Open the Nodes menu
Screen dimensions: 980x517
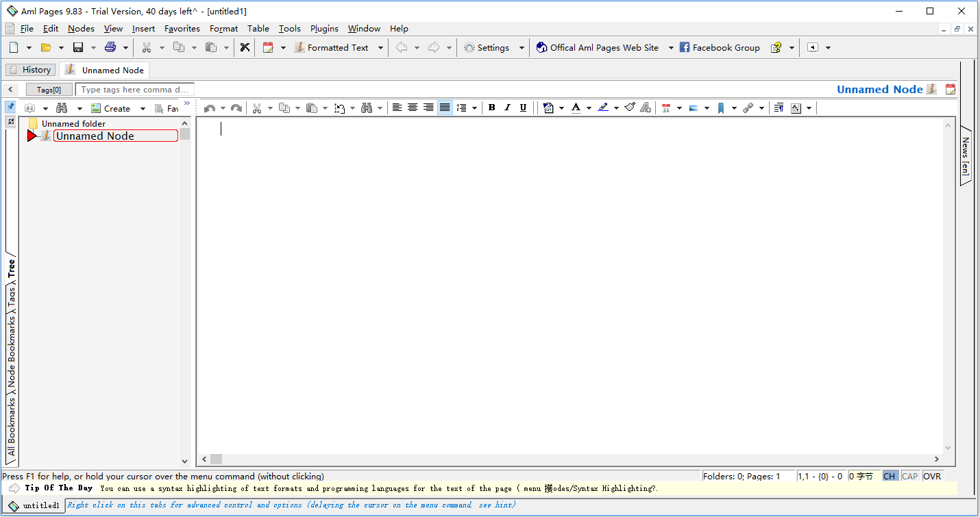(81, 29)
